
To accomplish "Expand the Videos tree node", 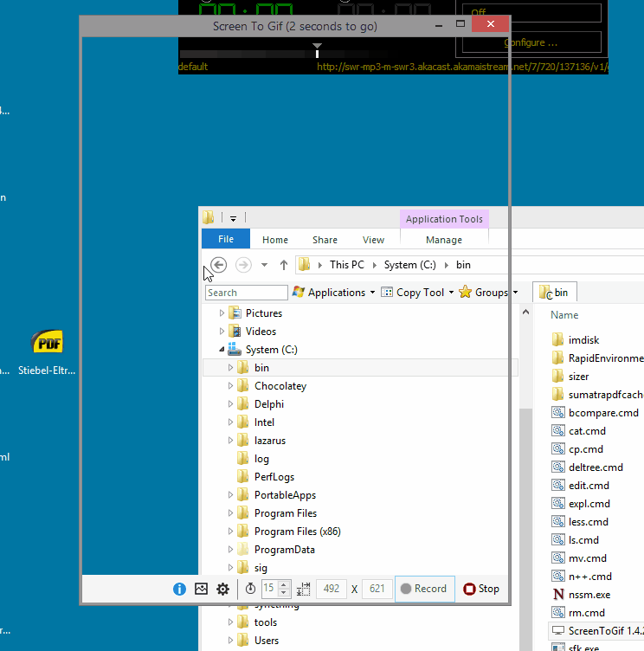I will [x=222, y=332].
